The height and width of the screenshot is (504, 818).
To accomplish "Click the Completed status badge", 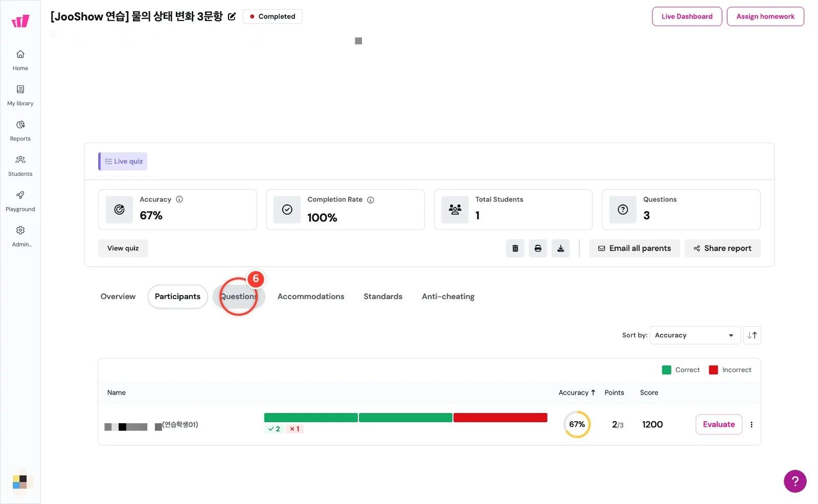I will [x=272, y=16].
